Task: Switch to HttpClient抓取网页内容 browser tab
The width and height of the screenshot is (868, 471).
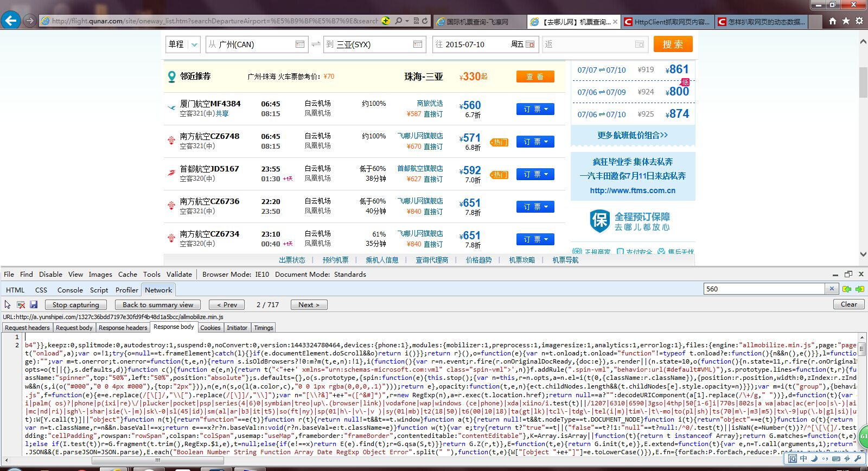Action: (668, 22)
